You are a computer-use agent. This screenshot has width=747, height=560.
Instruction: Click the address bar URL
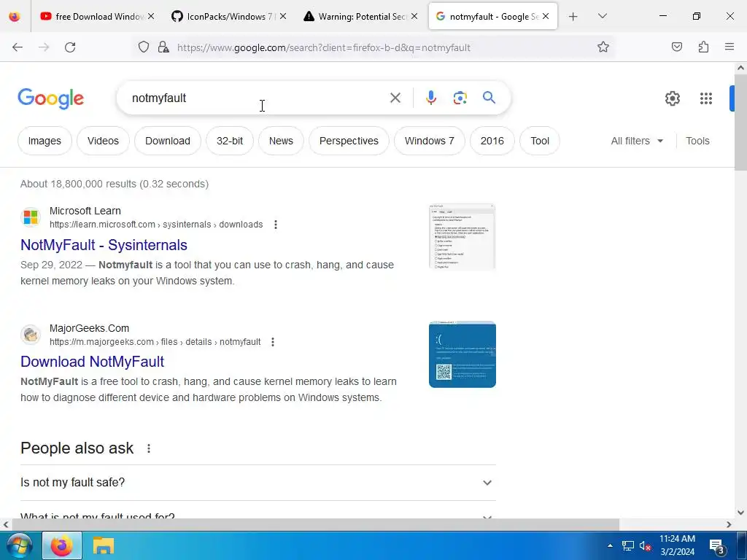click(x=324, y=47)
